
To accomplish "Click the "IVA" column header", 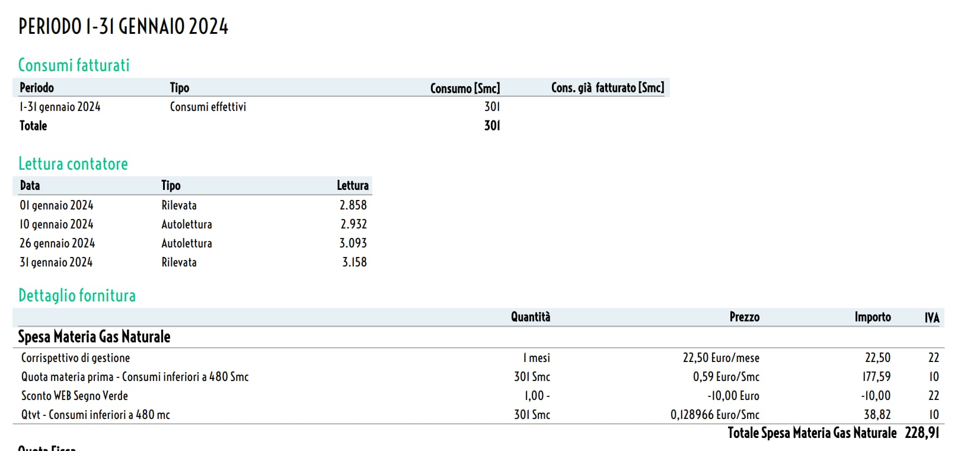I will (932, 317).
